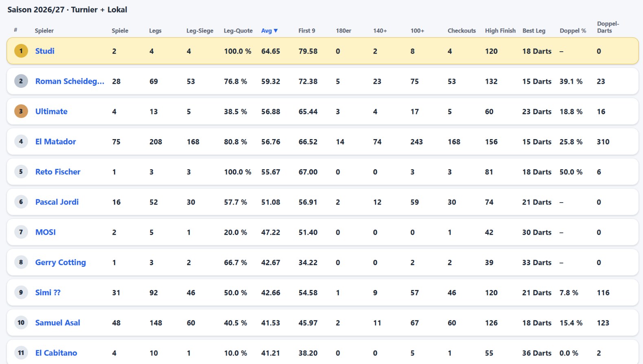This screenshot has width=643, height=364.
Task: Sort by Leg-Quote column header
Action: [x=238, y=31]
